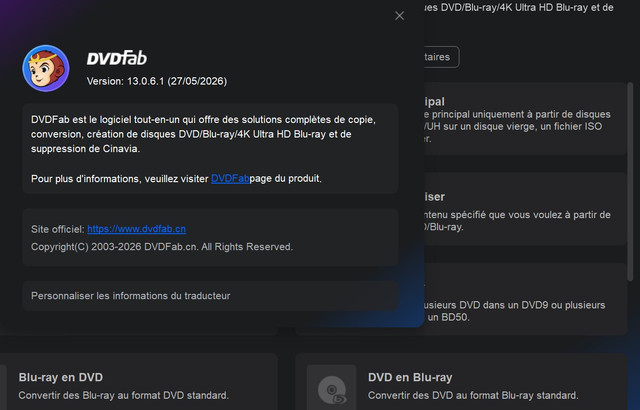Click the card mentioning DVD9 and BD50

pos(525,299)
